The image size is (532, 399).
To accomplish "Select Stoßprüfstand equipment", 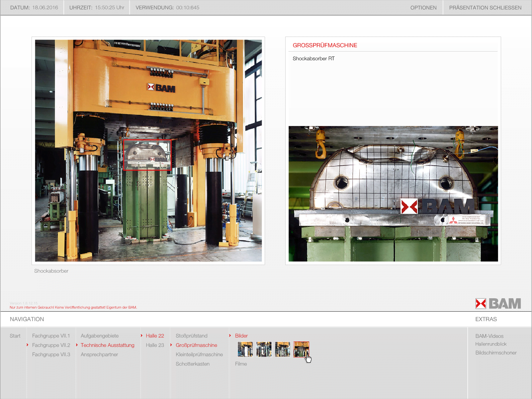I will 191,336.
